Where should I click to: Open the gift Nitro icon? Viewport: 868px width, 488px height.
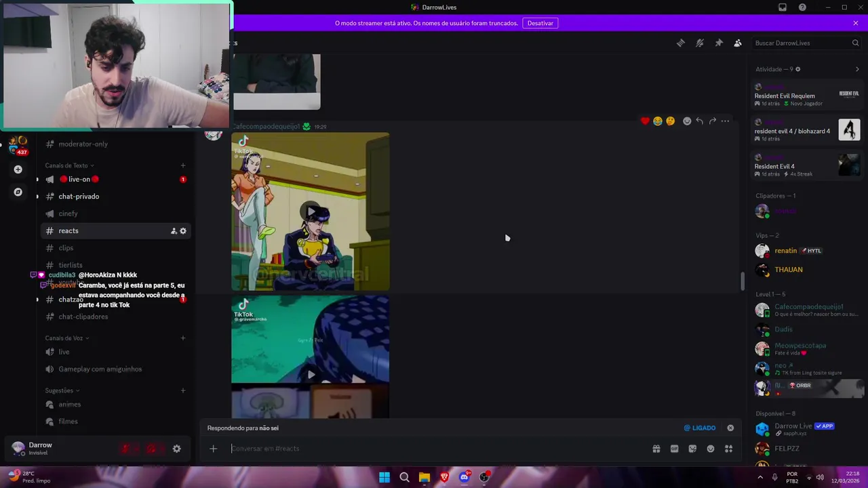pyautogui.click(x=656, y=449)
